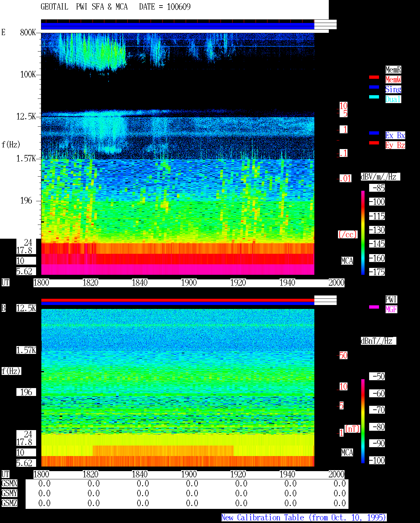Viewport: 420px width, 523px height.
Task: Click the 800K frequency axis label
Action: coord(28,32)
